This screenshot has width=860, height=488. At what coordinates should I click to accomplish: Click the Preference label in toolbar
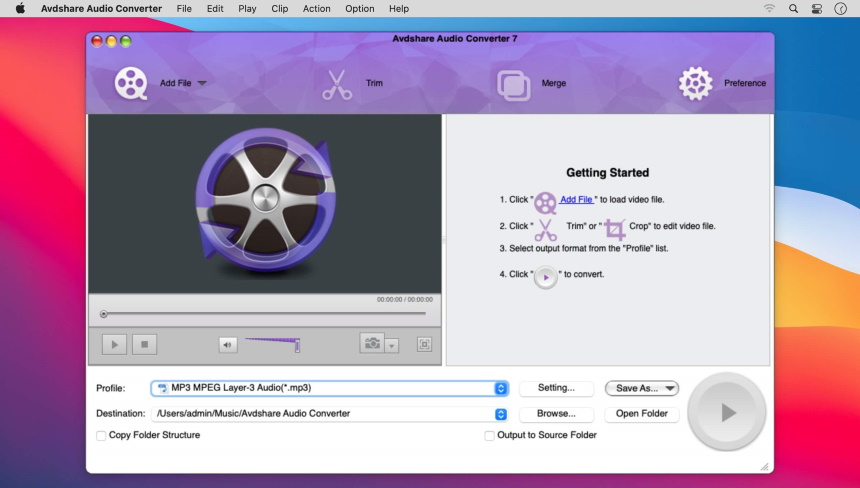(x=745, y=83)
